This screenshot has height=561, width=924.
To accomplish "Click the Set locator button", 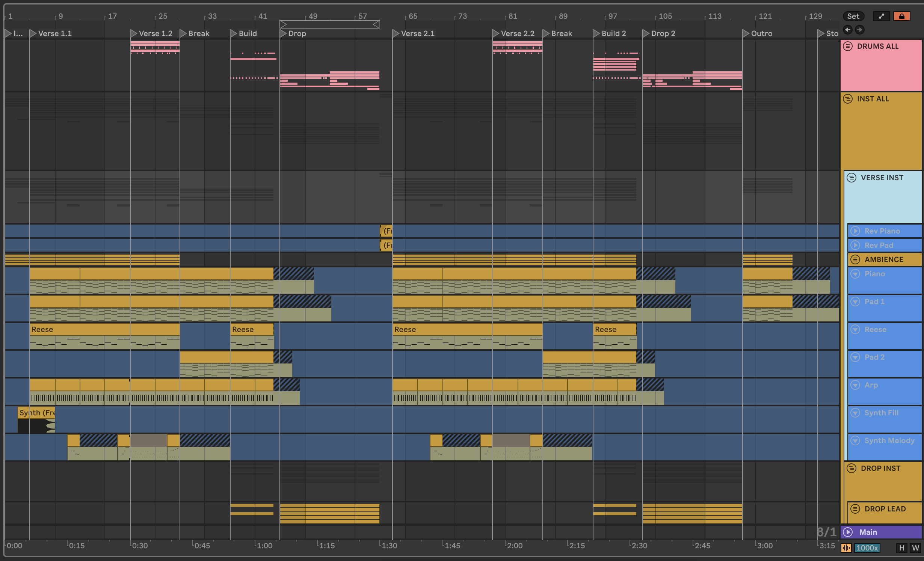I will click(853, 16).
